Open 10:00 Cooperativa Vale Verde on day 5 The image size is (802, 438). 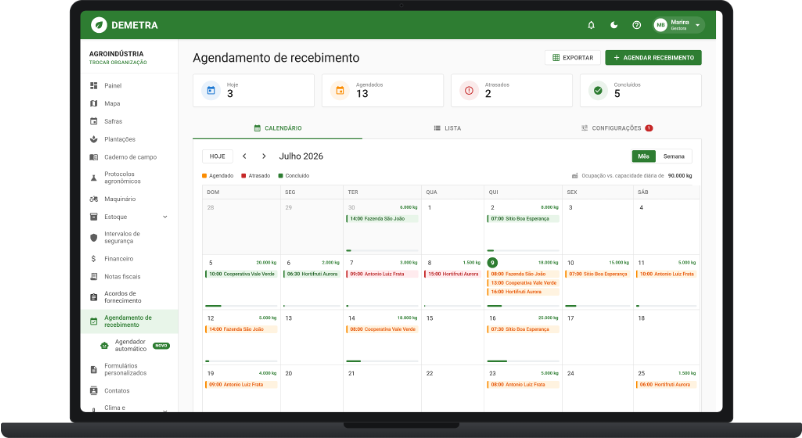pyautogui.click(x=241, y=274)
